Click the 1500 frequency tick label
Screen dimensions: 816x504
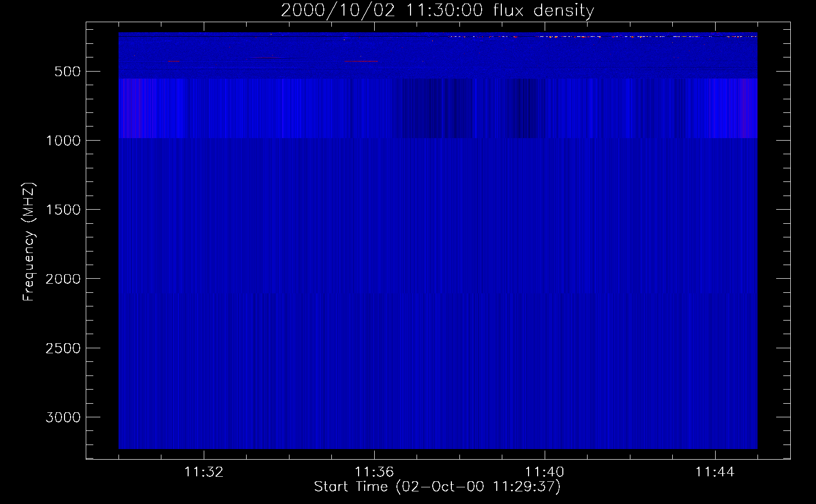(x=63, y=210)
